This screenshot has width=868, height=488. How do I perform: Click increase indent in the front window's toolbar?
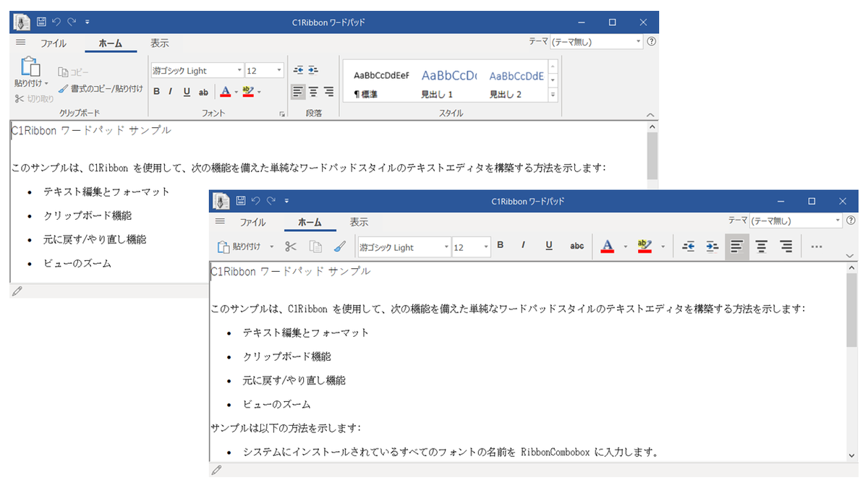(x=712, y=247)
